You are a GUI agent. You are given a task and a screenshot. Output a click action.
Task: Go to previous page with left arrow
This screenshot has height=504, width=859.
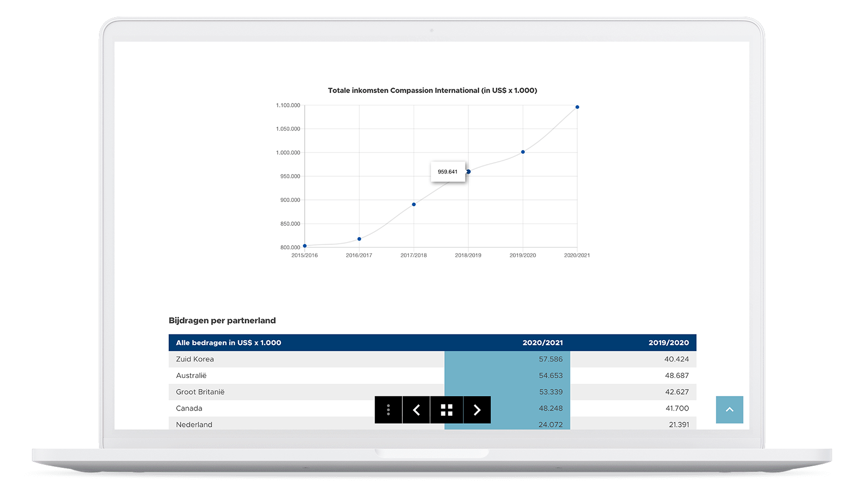click(416, 410)
